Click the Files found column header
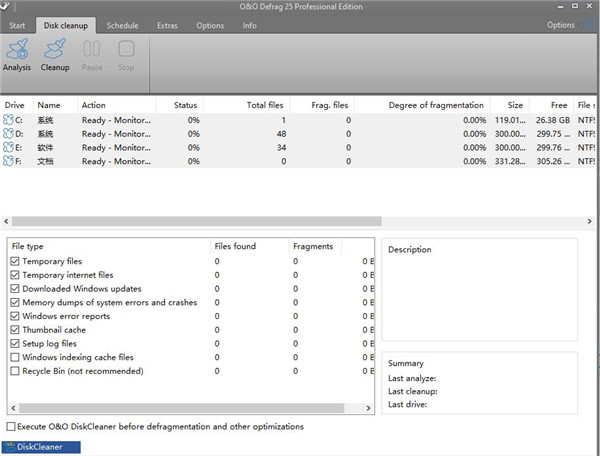 (x=235, y=246)
